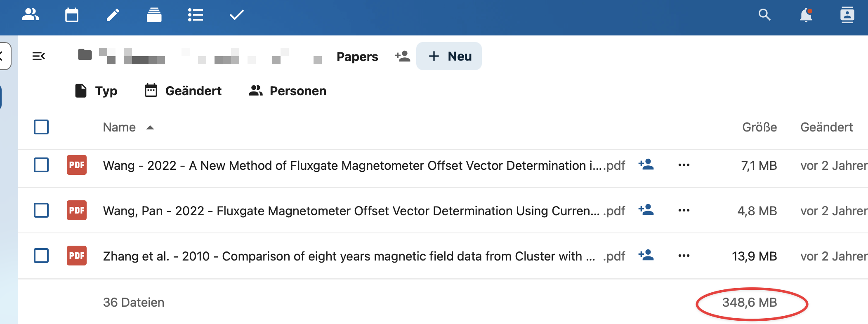Click the Neu button
868x324 pixels.
[449, 56]
